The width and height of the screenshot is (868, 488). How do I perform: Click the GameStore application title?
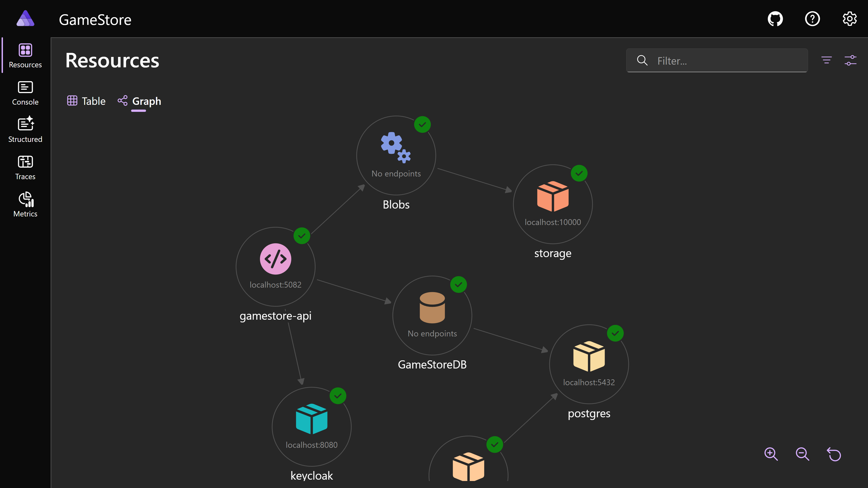point(95,20)
